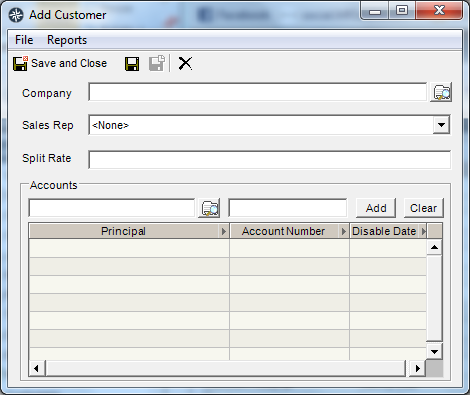Click grid vertical scrollbar up arrow
Image resolution: width=470 pixels, height=395 pixels.
click(x=434, y=247)
